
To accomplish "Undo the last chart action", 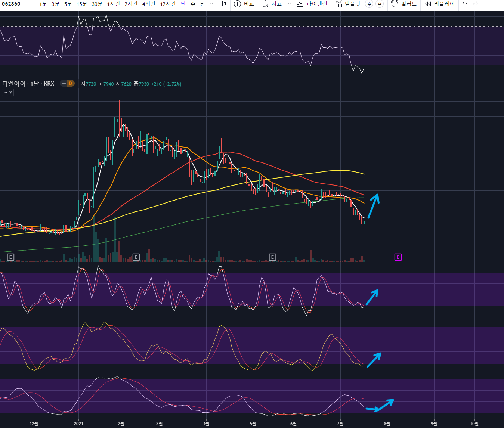I will [x=465, y=4].
